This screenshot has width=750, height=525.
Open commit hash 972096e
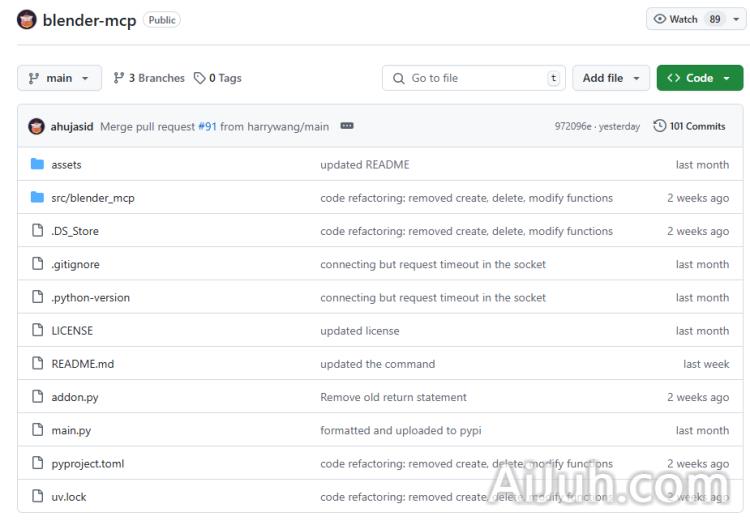(573, 127)
